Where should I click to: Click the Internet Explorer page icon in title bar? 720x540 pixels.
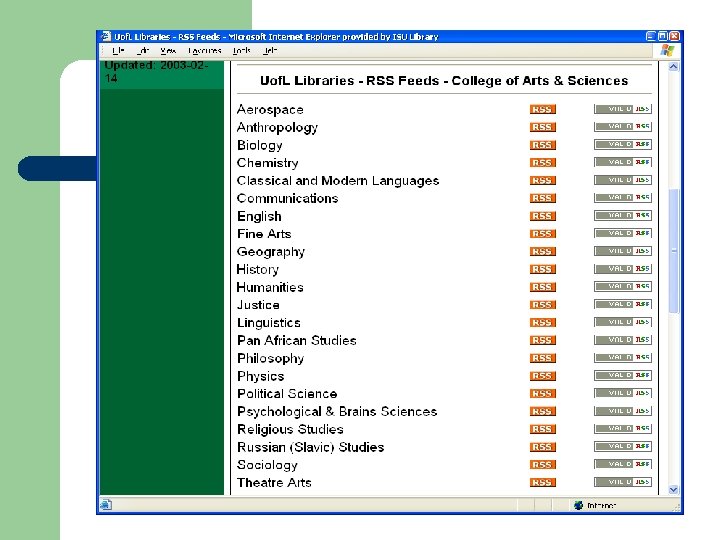coord(106,36)
